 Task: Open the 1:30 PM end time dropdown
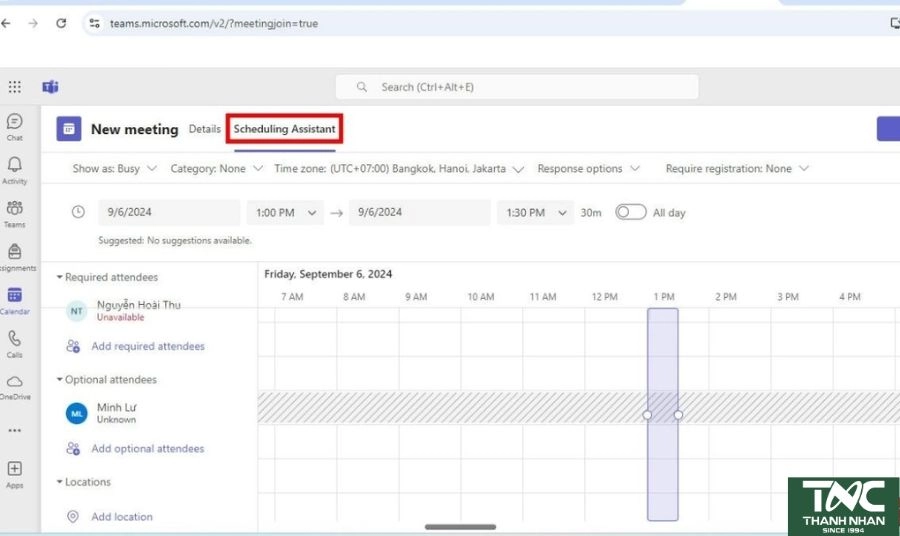[536, 213]
